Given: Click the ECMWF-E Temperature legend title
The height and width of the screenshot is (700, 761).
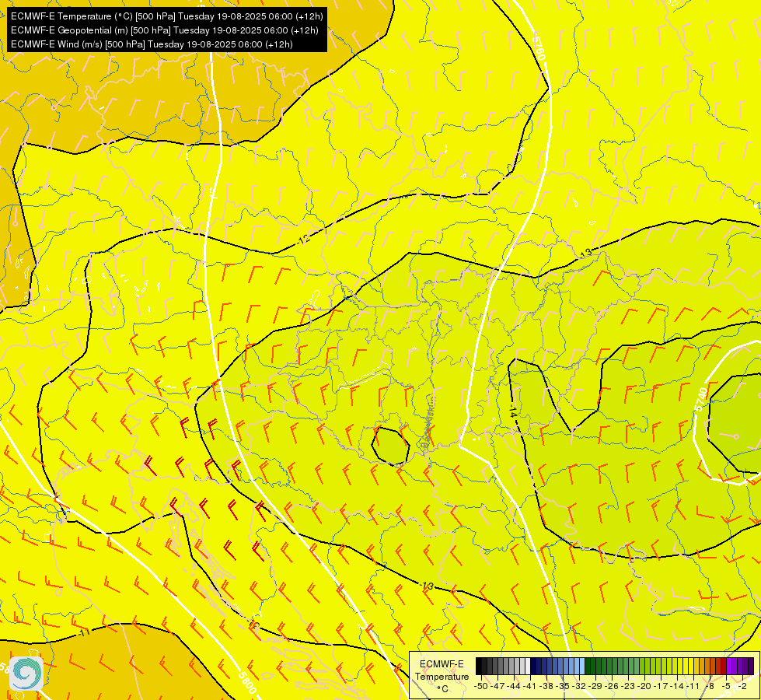Looking at the screenshot, I should pos(442,670).
